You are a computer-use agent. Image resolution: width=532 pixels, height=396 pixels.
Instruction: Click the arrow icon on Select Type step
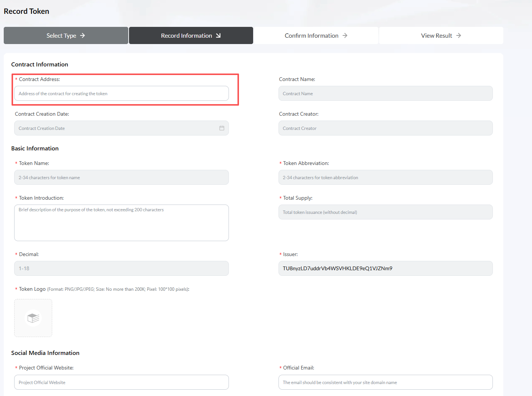click(83, 35)
